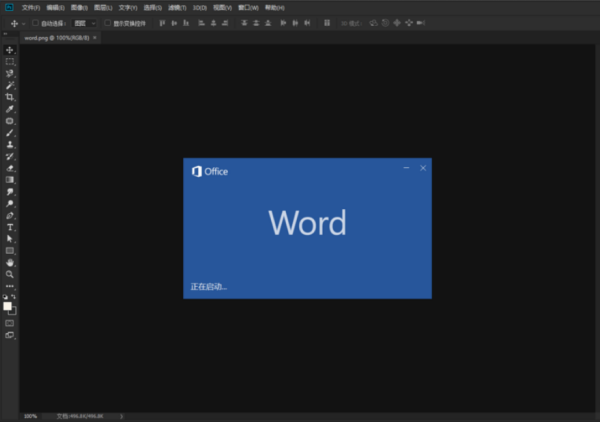600x422 pixels.
Task: Click the 3D camera scale mode icon
Action: [x=421, y=23]
